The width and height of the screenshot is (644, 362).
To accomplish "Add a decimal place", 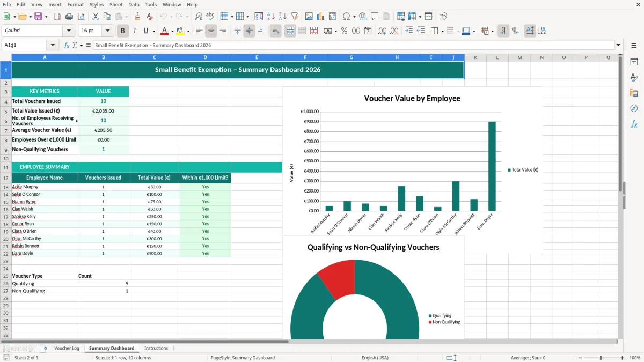I will tap(382, 31).
